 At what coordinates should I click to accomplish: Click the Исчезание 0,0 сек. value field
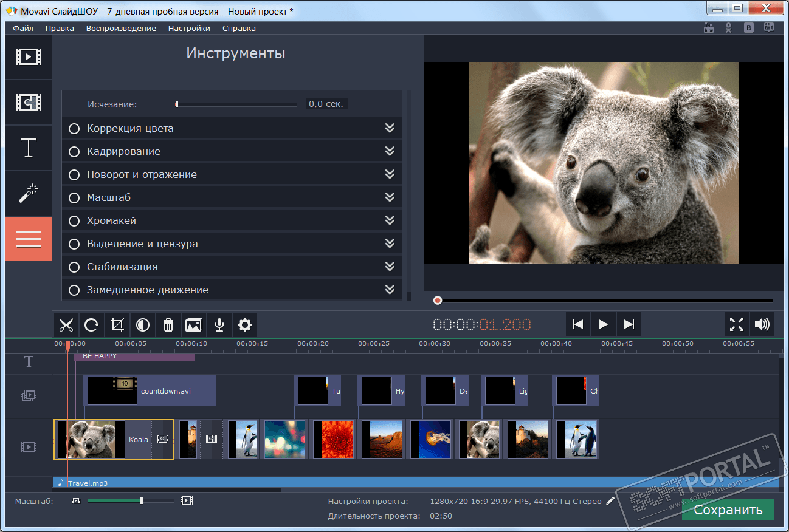[x=327, y=104]
